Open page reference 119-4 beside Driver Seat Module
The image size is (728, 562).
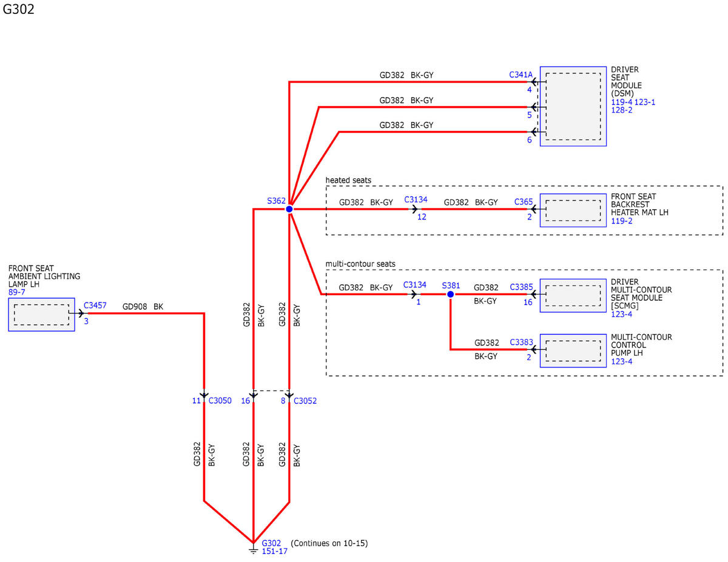pos(622,102)
